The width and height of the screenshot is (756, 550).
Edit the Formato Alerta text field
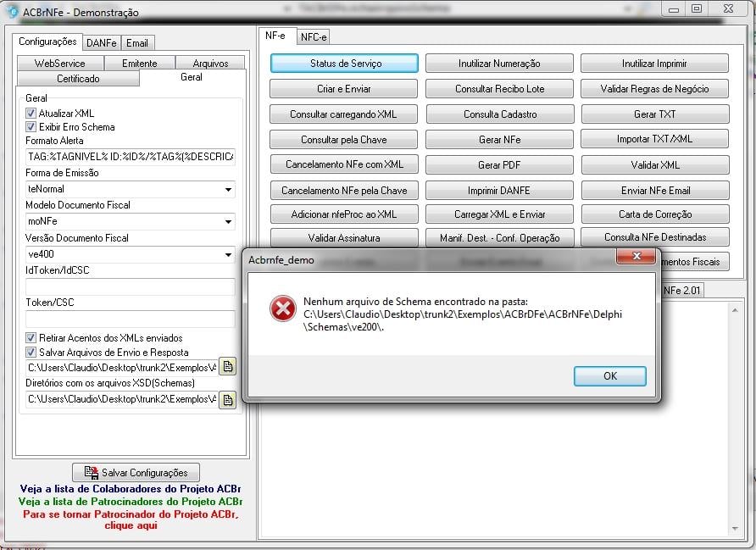click(131, 157)
